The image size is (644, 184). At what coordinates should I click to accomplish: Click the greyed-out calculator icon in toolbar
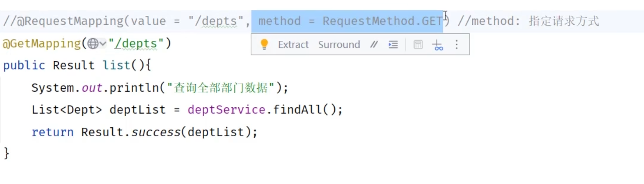pos(418,45)
